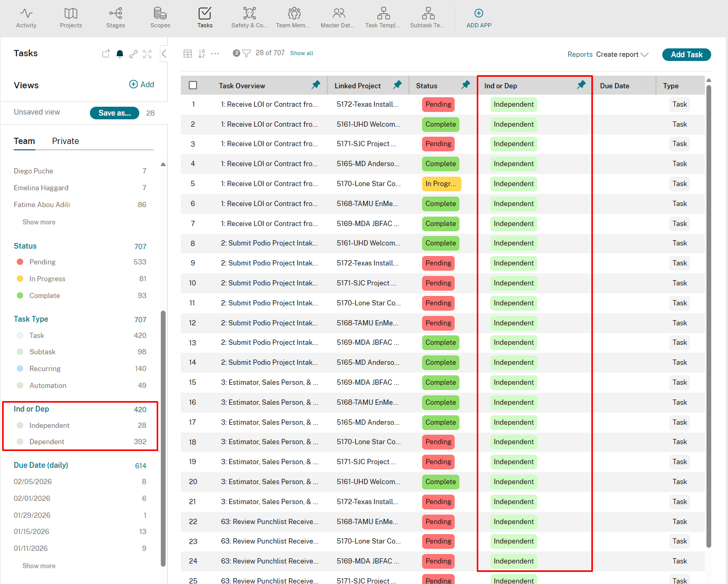Expand the Status filter group

click(25, 246)
